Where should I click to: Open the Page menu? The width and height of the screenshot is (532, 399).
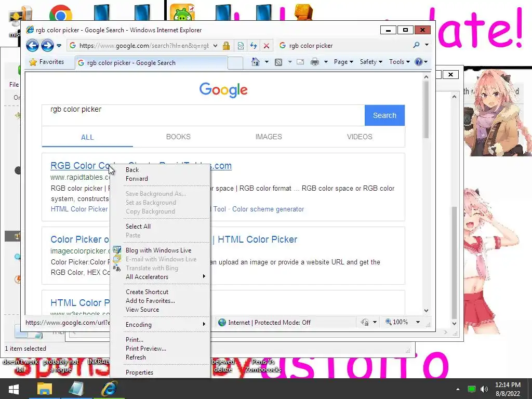pyautogui.click(x=343, y=62)
